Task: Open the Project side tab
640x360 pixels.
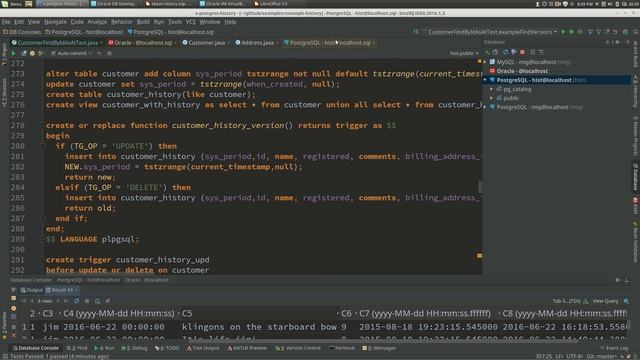Action: [x=4, y=54]
